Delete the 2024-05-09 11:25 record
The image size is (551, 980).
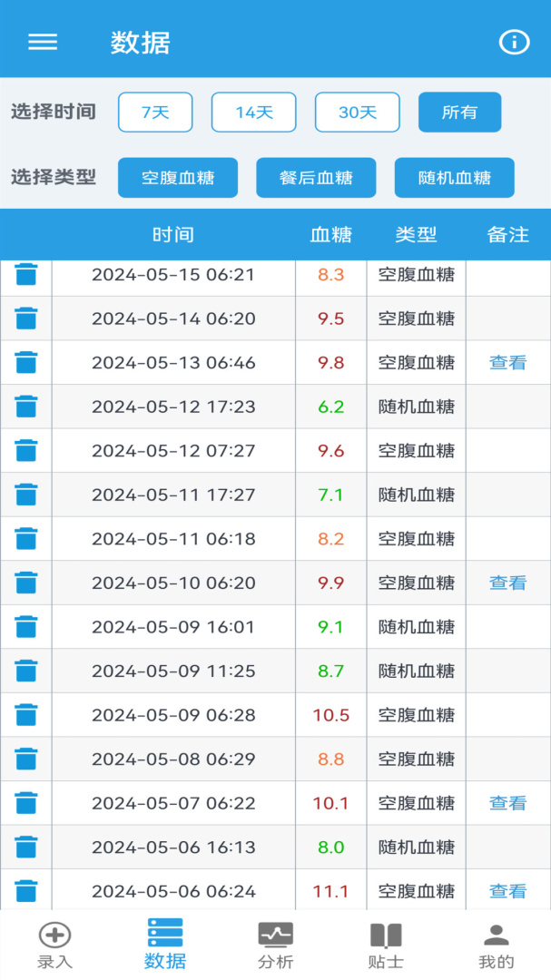[x=26, y=671]
